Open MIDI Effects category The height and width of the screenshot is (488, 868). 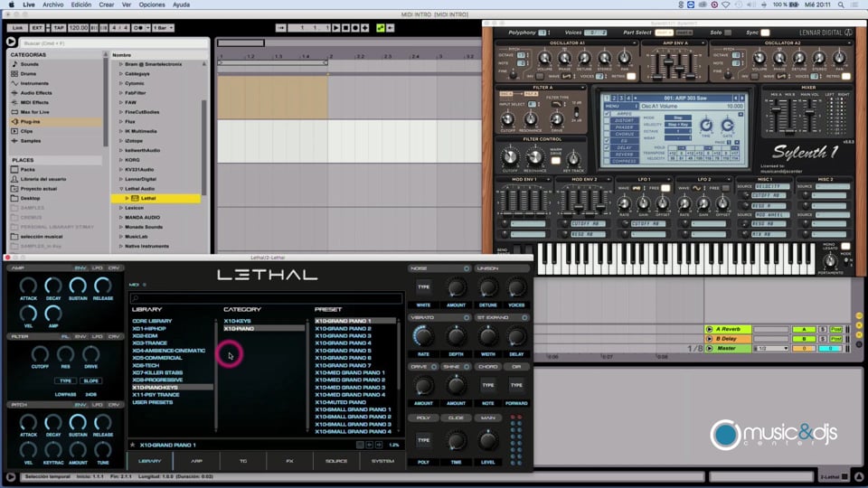tap(34, 102)
